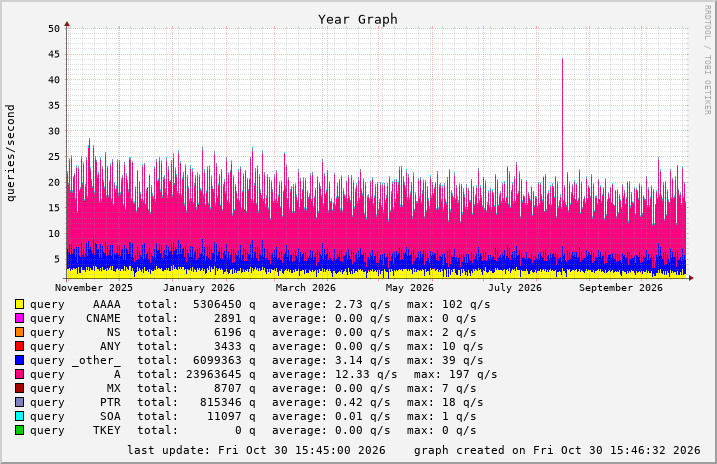Click the 'September 2026' axis label
Image resolution: width=717 pixels, height=464 pixels.
tap(621, 288)
